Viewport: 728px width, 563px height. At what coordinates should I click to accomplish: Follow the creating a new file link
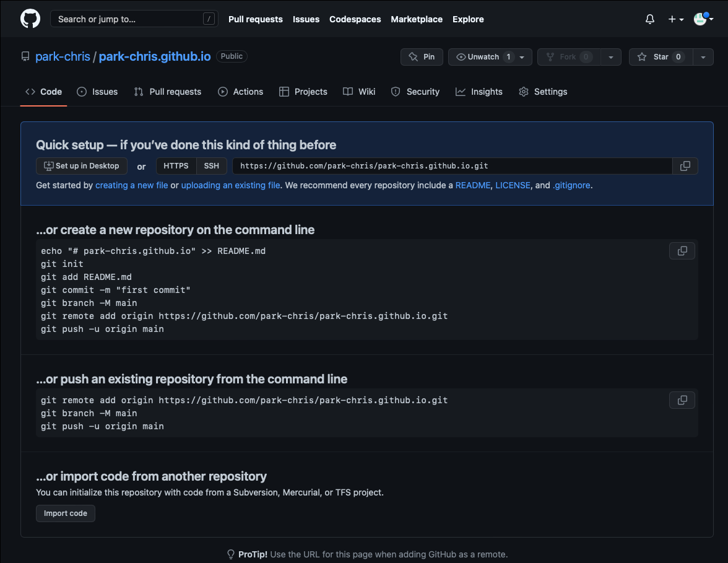point(131,185)
